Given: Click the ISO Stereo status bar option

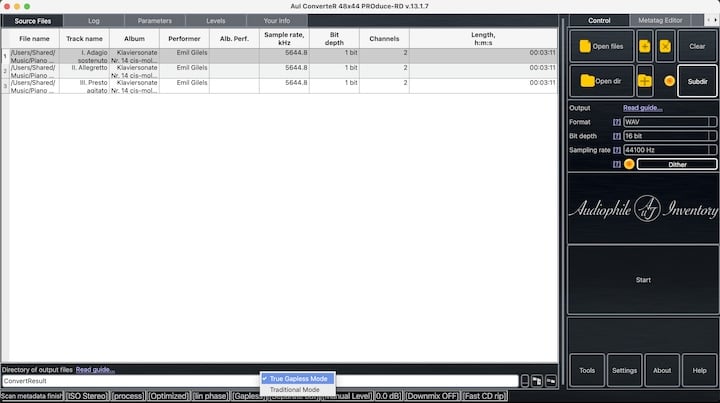Looking at the screenshot, I should click(x=87, y=396).
